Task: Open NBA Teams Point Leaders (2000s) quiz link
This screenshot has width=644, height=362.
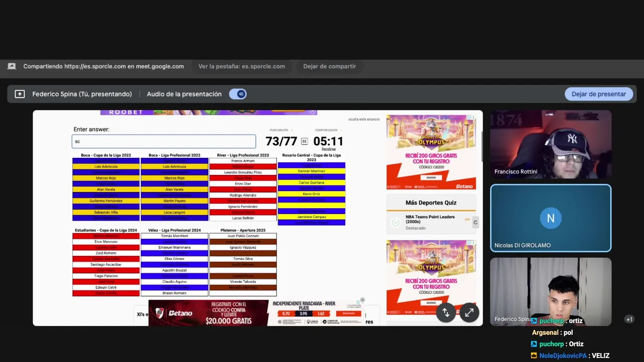Action: tap(430, 219)
